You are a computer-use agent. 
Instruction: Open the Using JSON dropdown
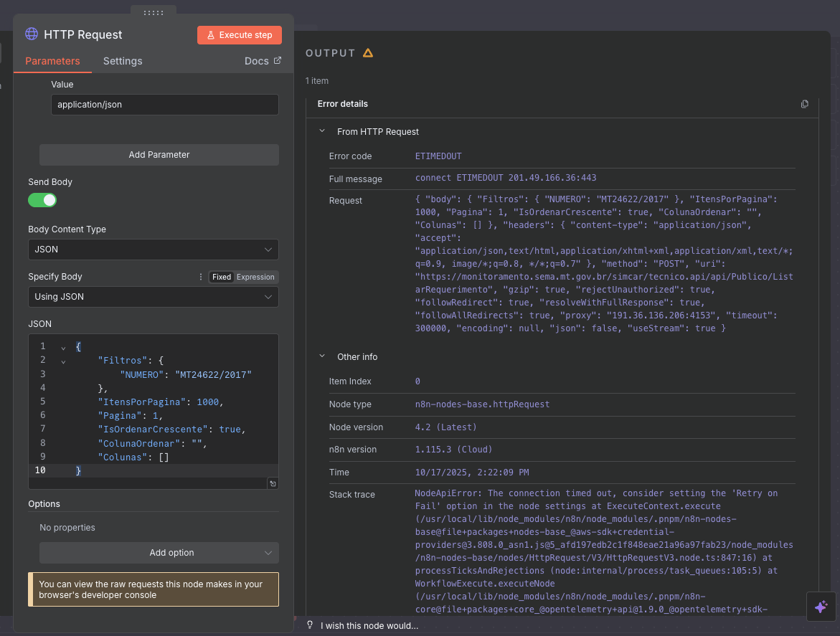[x=154, y=297]
